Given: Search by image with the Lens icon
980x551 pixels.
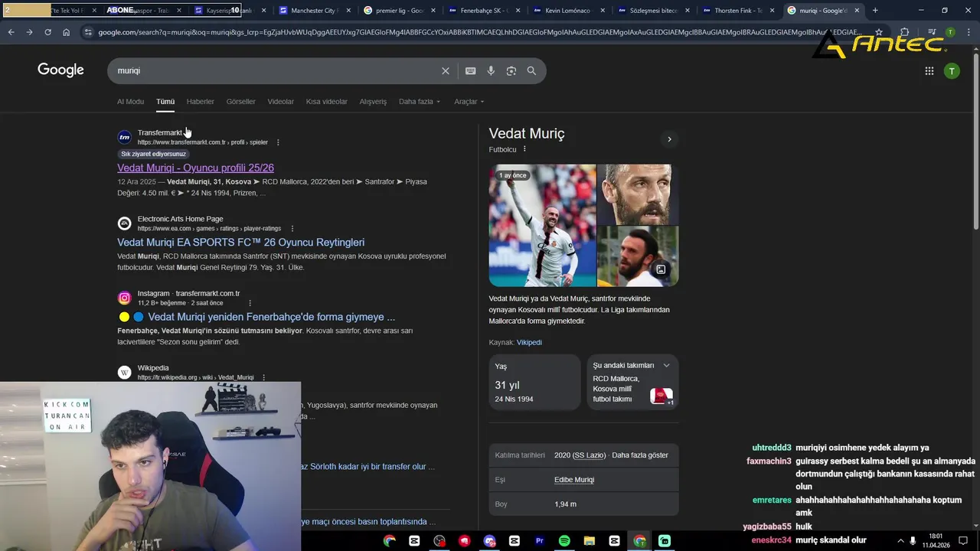Looking at the screenshot, I should (511, 70).
